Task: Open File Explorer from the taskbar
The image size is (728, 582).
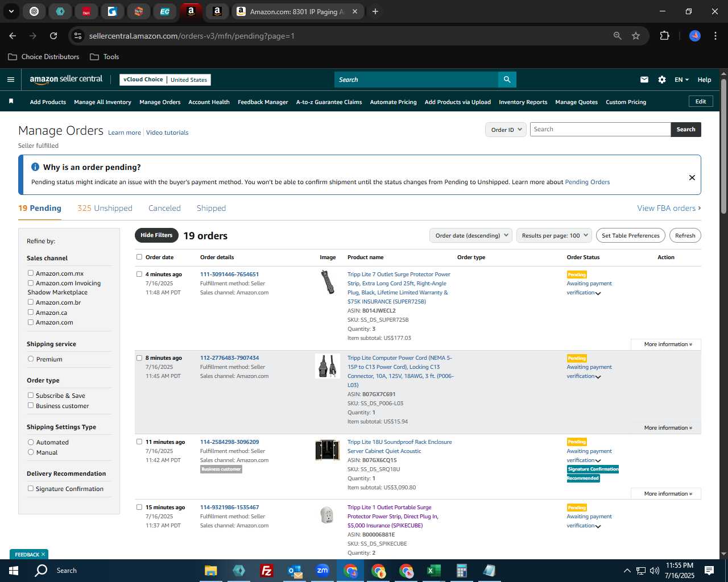Action: 211,571
